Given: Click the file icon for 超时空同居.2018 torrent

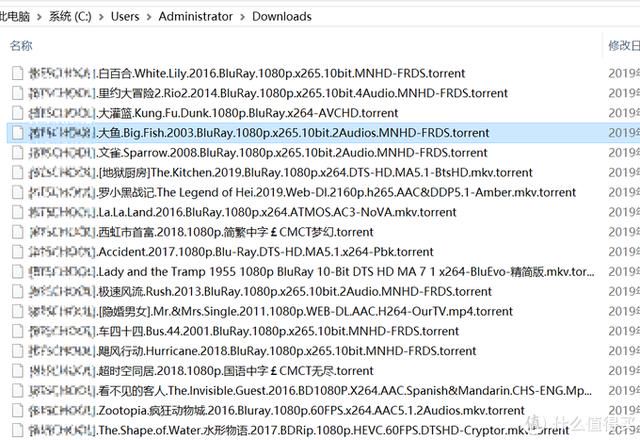Looking at the screenshot, I should [17, 371].
